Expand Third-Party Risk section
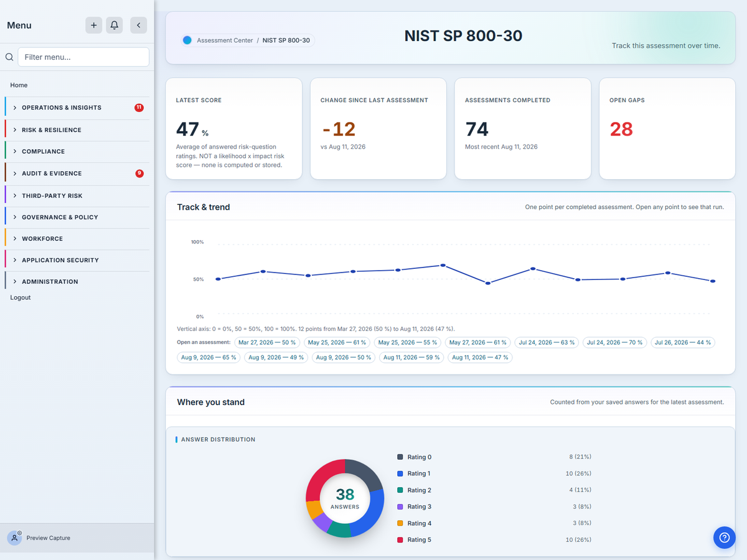Screen dimensions: 747x560 click(x=77, y=195)
